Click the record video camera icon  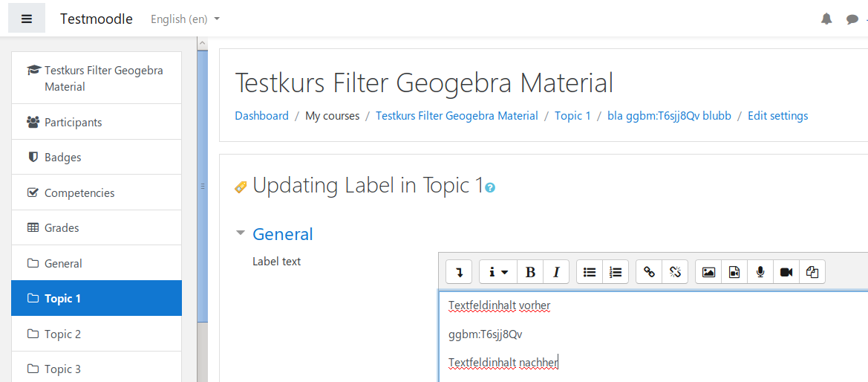(786, 272)
